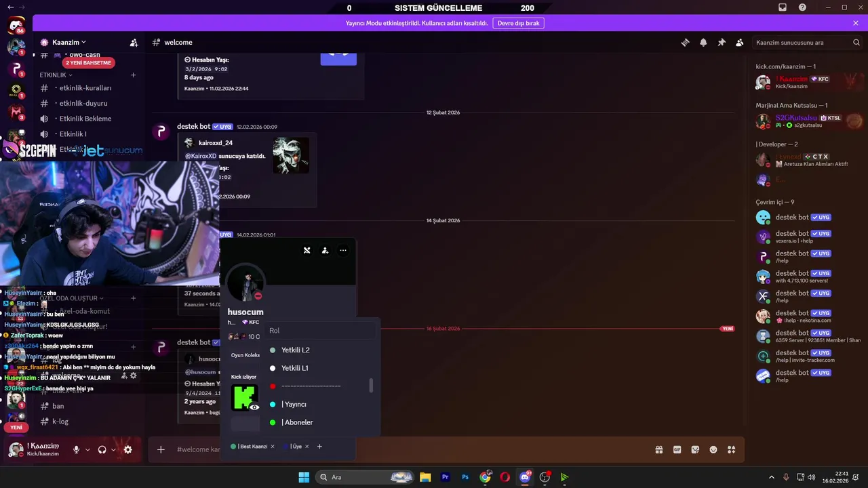Expand microphone input options arrow
The width and height of the screenshot is (868, 488).
click(x=87, y=449)
